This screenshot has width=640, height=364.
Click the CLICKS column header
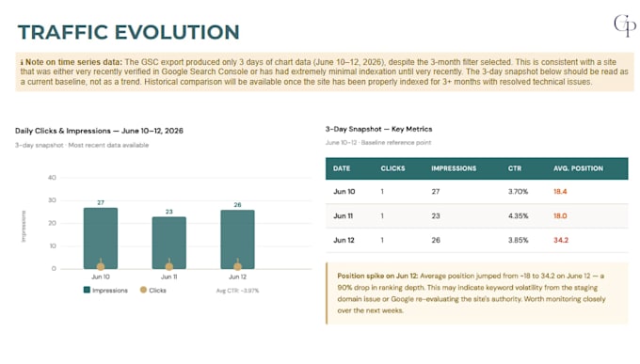point(393,168)
